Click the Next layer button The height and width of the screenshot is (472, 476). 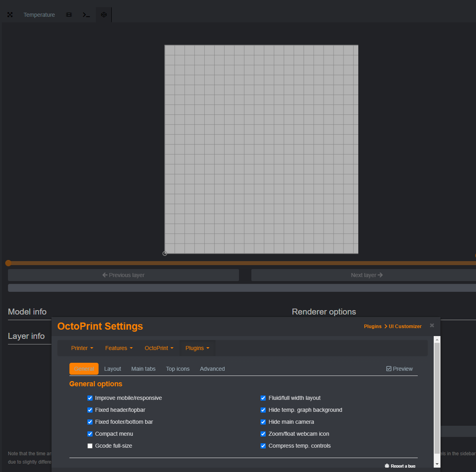click(x=367, y=275)
